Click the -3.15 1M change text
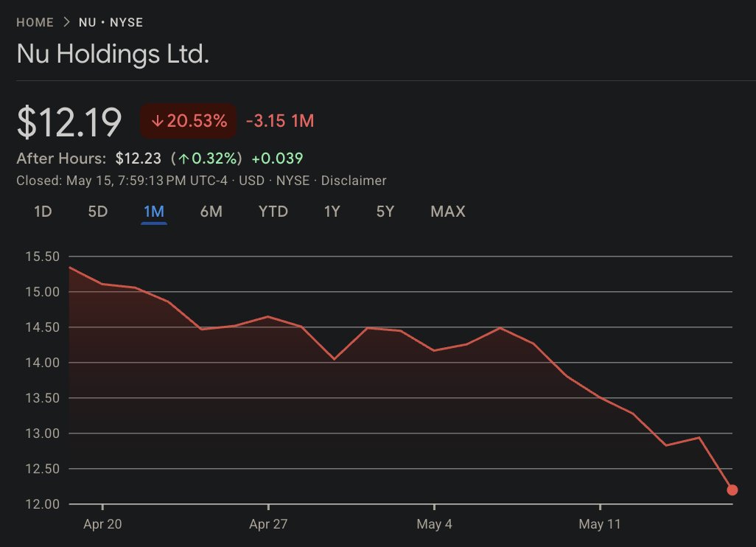The width and height of the screenshot is (756, 547). 280,121
